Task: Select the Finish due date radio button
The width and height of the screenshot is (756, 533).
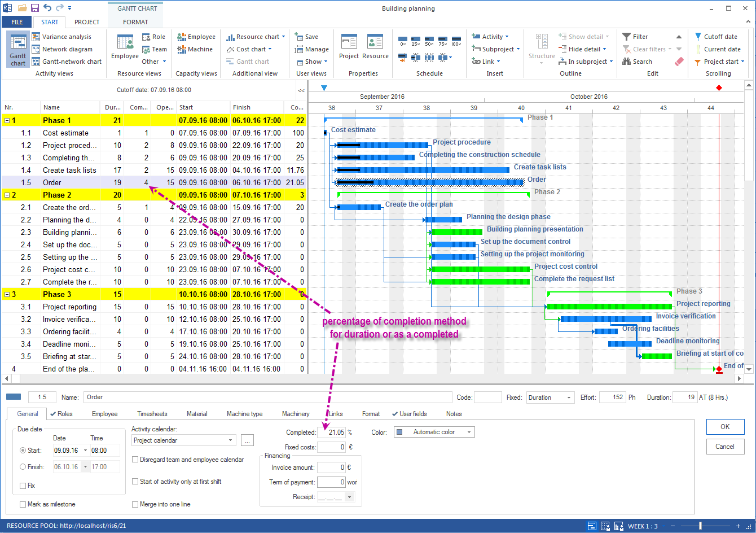Action: pyautogui.click(x=23, y=467)
